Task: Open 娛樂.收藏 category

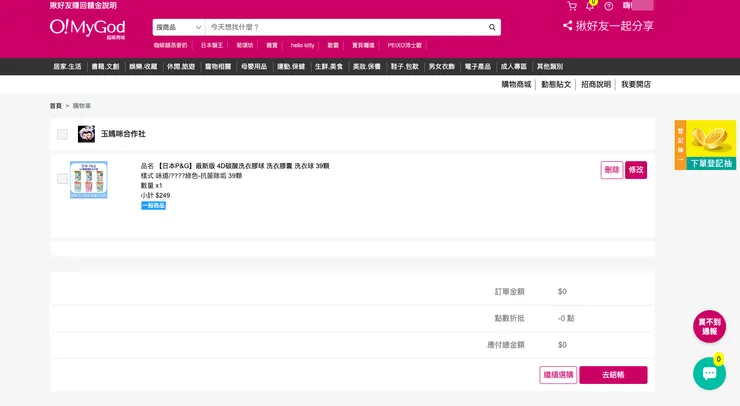Action: click(143, 67)
